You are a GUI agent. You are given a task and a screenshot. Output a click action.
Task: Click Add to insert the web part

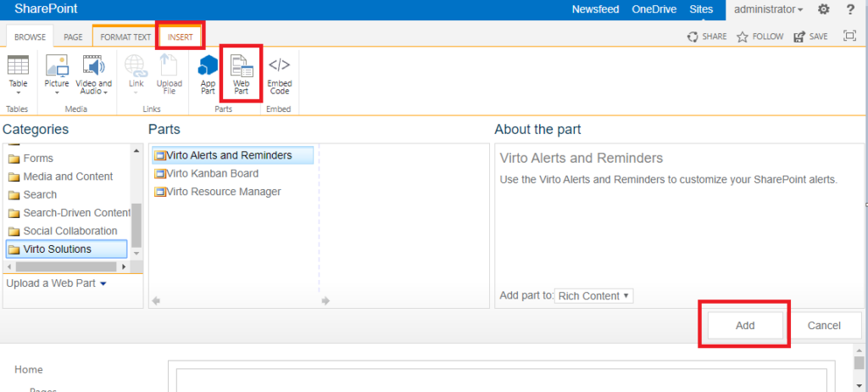(745, 326)
